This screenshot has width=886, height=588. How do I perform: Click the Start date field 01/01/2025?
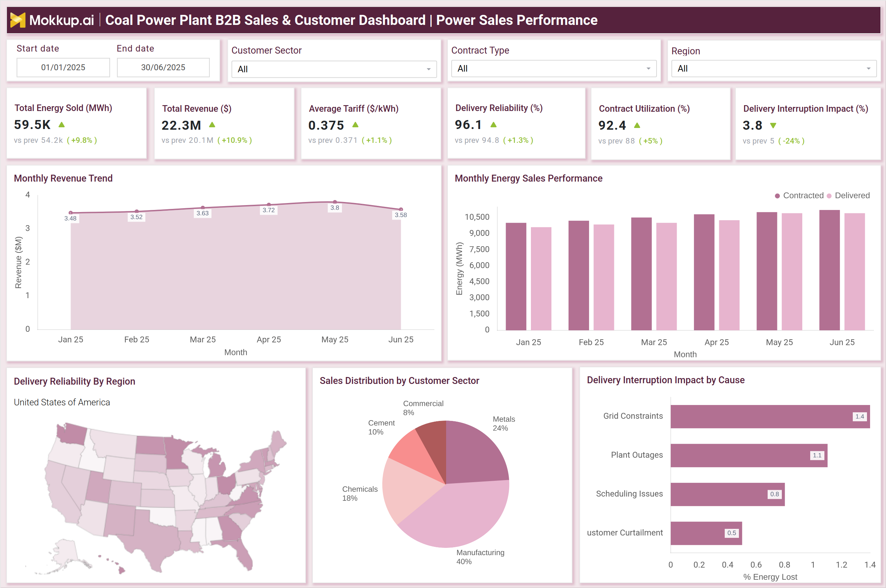click(x=63, y=67)
